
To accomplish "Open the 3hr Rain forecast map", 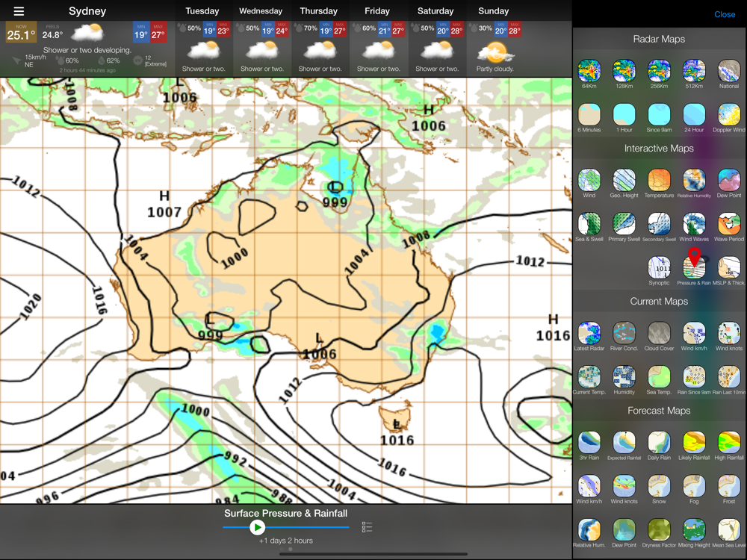I will pos(589,443).
